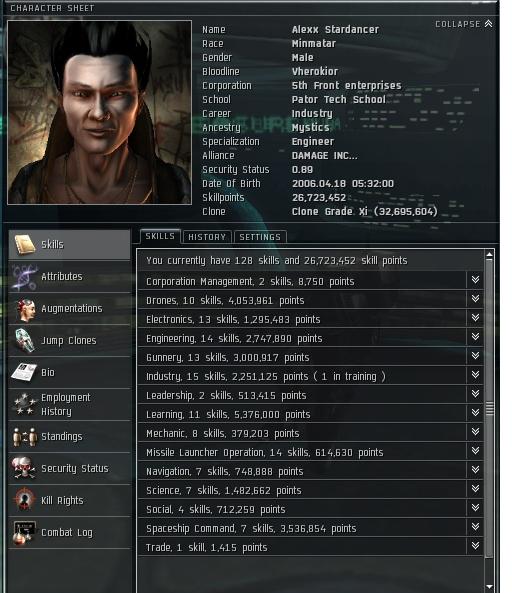
Task: Switch to the Settings tab
Action: click(260, 237)
